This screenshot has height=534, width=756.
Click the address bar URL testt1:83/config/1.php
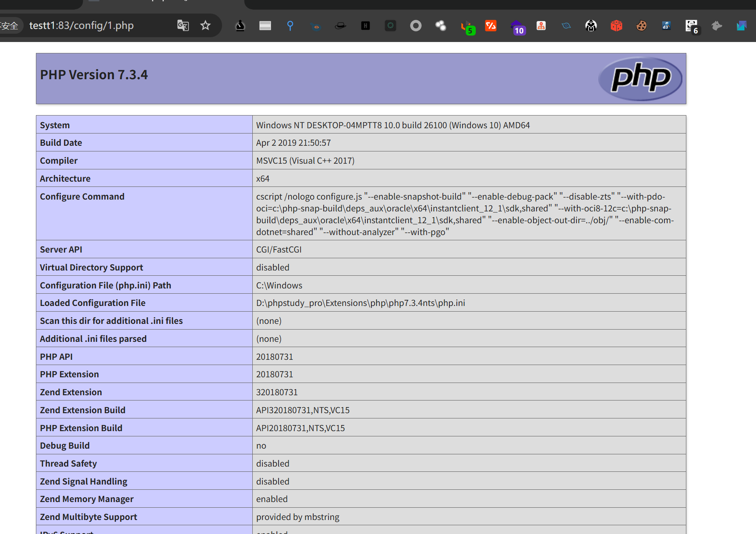[x=81, y=25]
